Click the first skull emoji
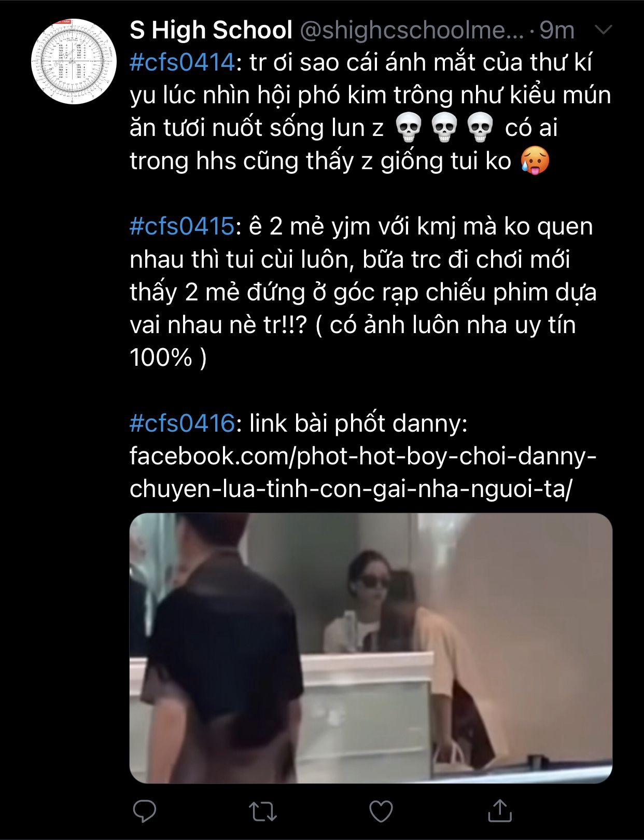This screenshot has height=840, width=644. [x=409, y=128]
